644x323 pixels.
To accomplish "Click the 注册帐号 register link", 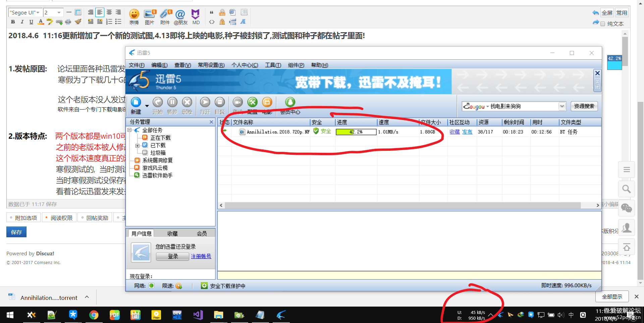I will [201, 256].
